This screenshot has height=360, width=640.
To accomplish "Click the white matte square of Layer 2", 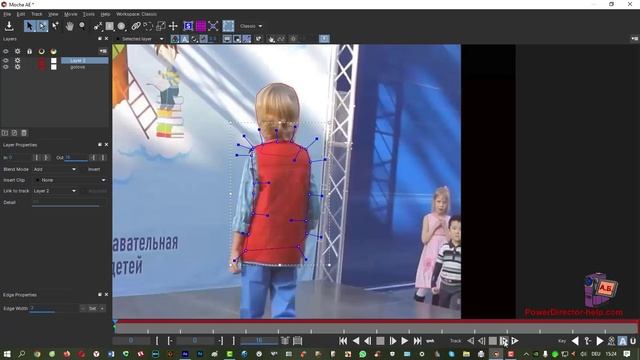I will point(53,60).
